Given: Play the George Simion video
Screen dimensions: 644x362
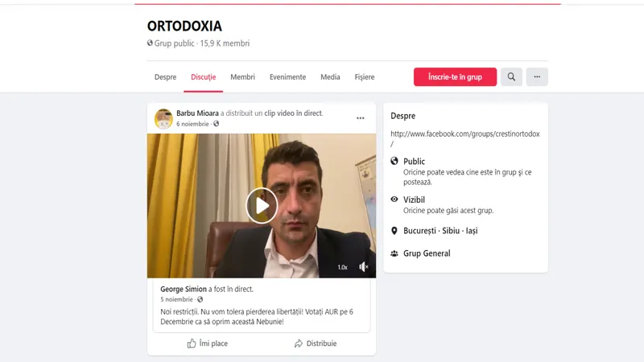Looking at the screenshot, I should click(x=262, y=206).
